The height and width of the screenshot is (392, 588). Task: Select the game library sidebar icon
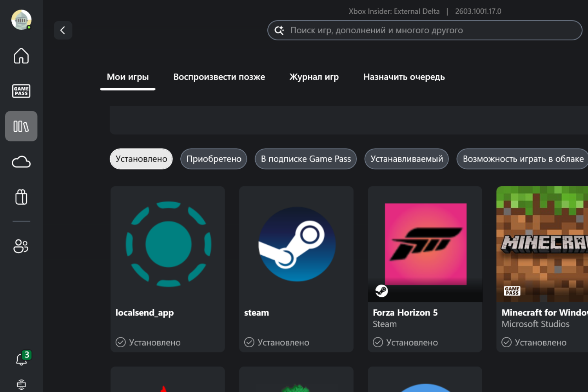point(21,126)
